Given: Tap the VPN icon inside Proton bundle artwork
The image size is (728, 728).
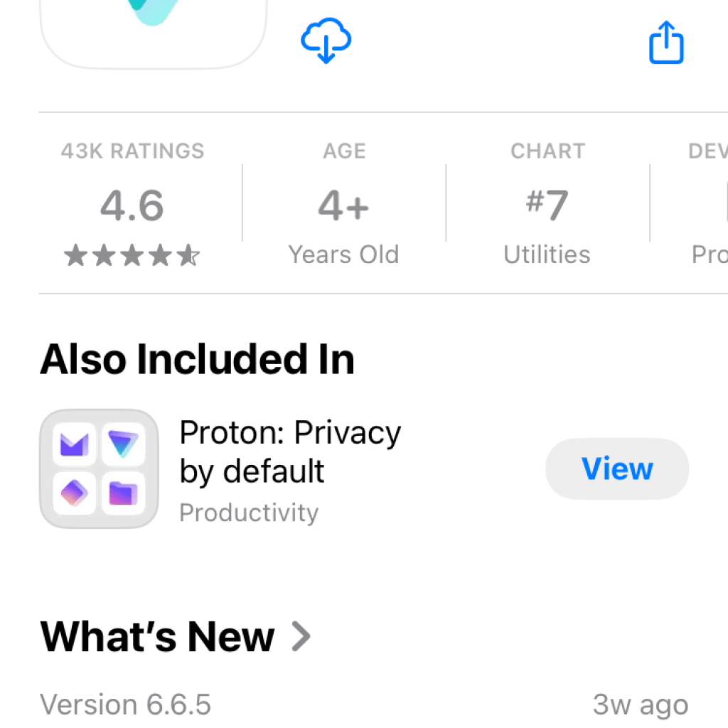Looking at the screenshot, I should (124, 442).
